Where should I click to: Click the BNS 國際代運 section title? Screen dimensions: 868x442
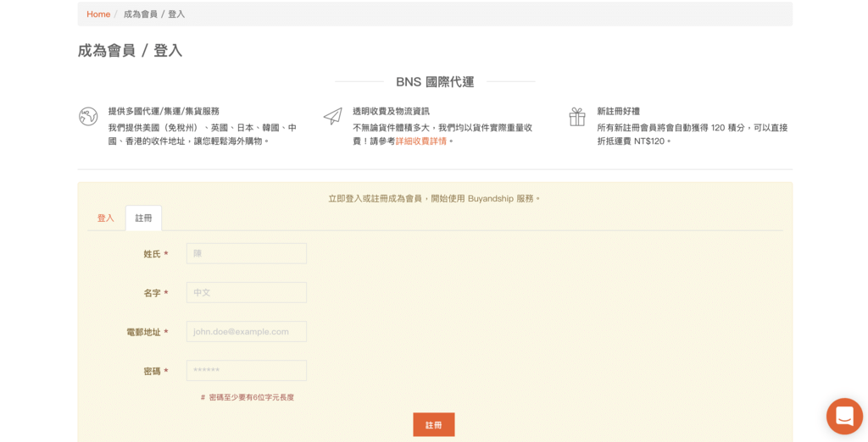pos(435,82)
